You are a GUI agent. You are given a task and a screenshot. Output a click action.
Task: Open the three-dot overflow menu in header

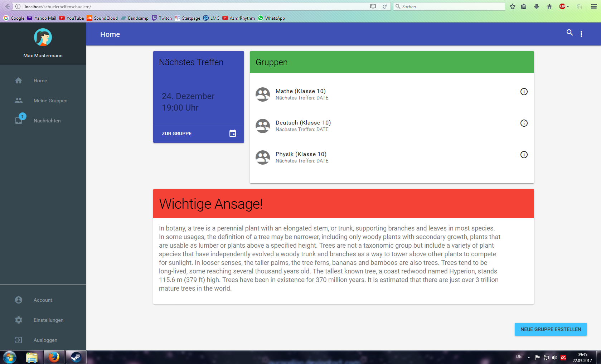point(581,34)
